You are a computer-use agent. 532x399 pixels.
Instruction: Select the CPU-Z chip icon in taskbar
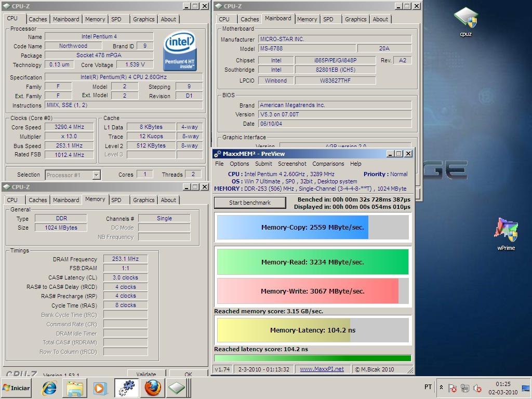pos(177,388)
